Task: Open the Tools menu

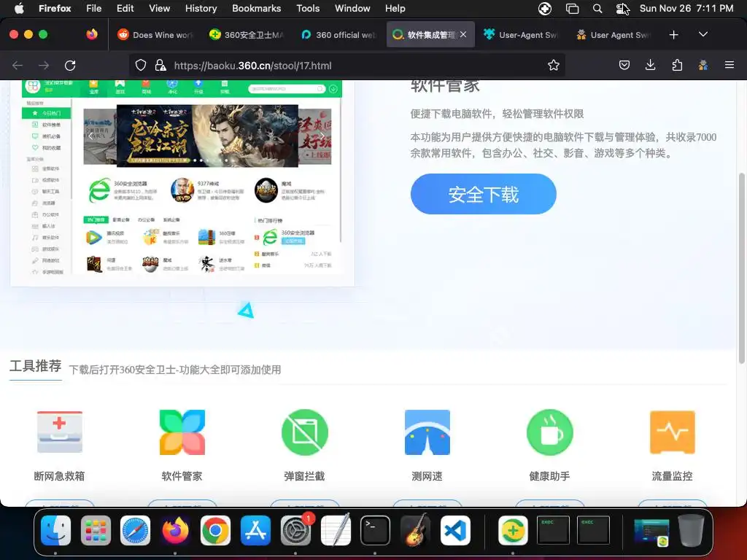Action: coord(308,8)
